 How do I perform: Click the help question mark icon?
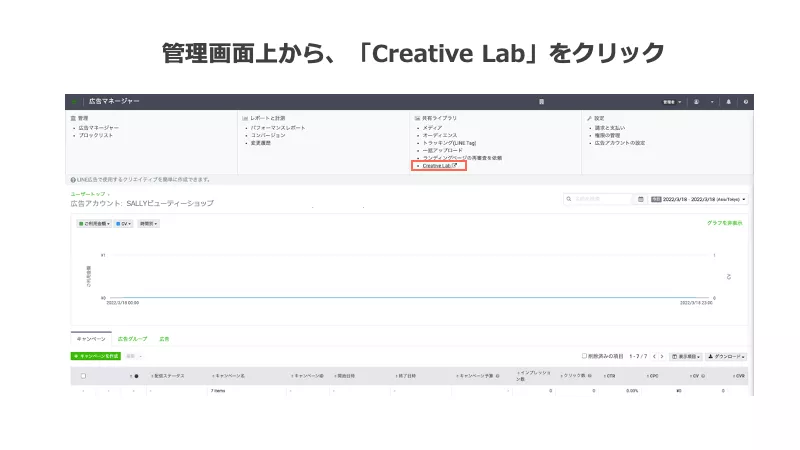coord(745,102)
